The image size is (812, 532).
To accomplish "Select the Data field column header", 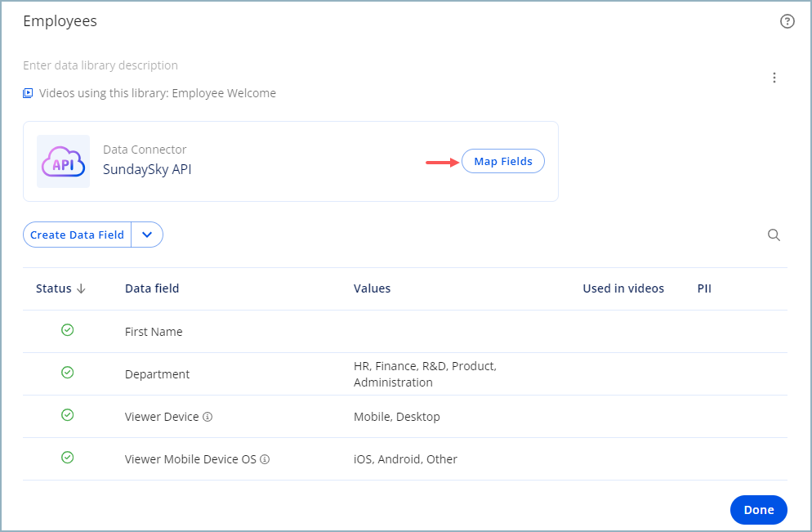I will pyautogui.click(x=152, y=288).
